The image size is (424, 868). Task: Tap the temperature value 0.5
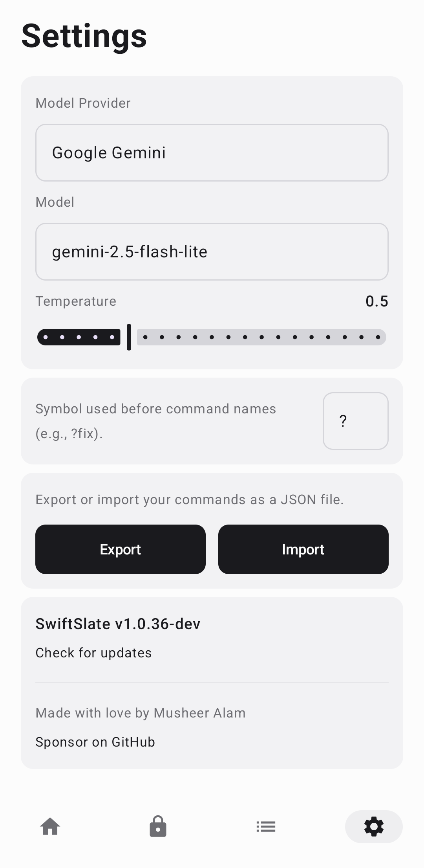tap(376, 301)
